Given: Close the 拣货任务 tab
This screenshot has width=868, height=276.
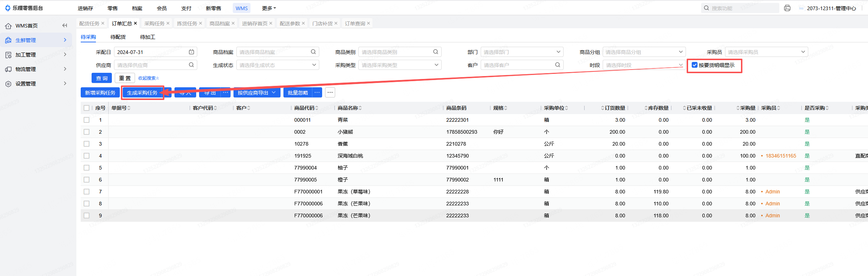Looking at the screenshot, I should (x=201, y=23).
